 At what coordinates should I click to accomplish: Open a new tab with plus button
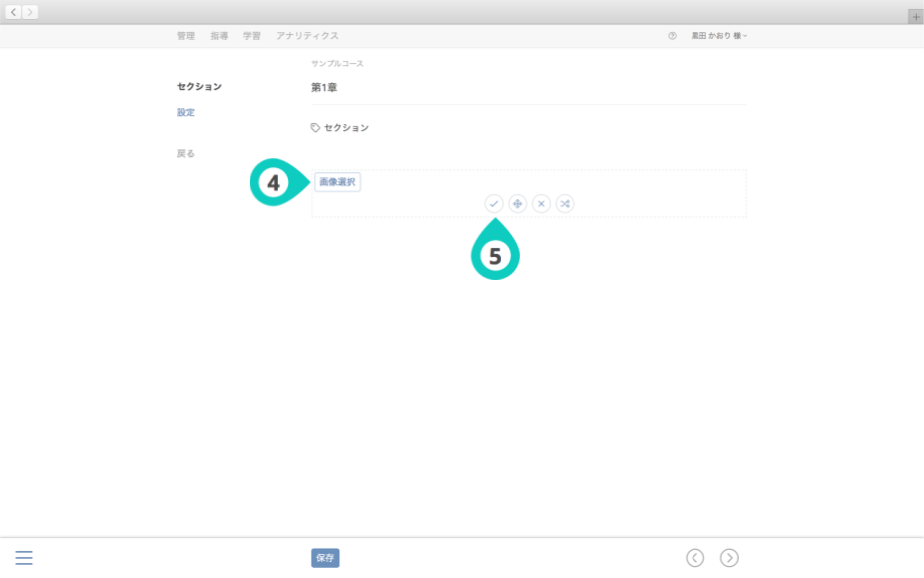coord(915,17)
